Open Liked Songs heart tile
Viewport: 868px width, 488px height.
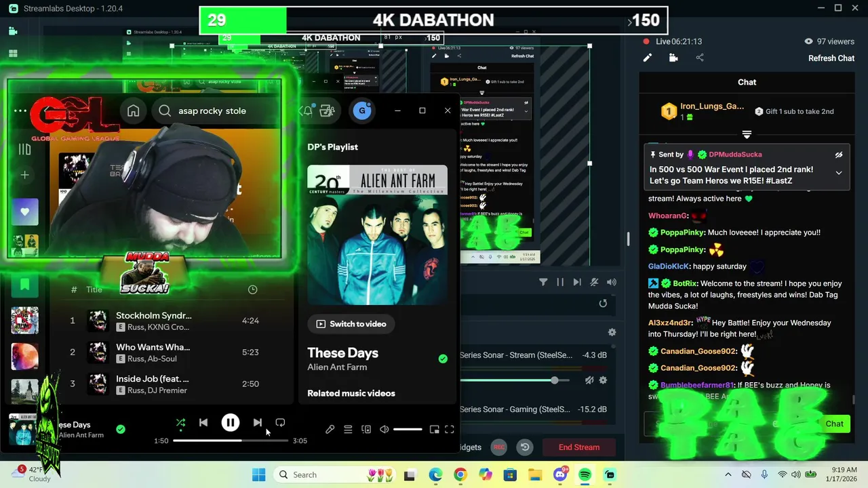pyautogui.click(x=24, y=211)
